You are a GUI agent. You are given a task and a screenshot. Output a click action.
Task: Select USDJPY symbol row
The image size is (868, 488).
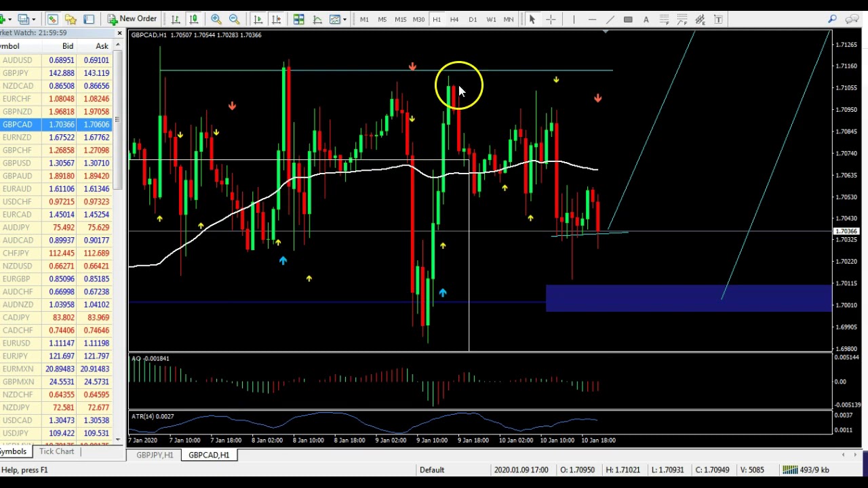56,433
